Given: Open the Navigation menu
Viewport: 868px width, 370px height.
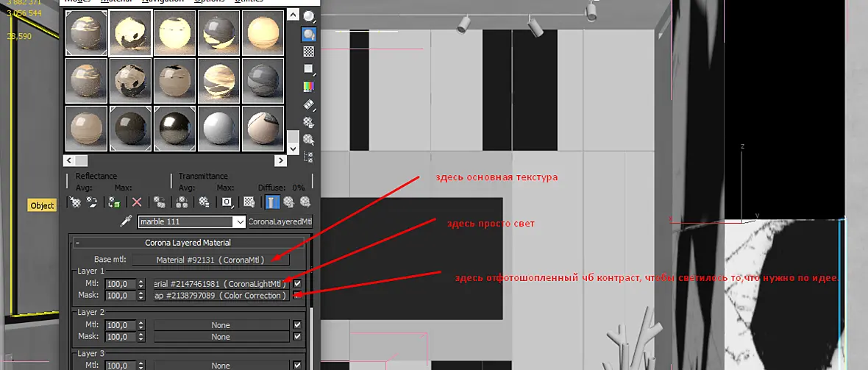Looking at the screenshot, I should click(163, 1).
